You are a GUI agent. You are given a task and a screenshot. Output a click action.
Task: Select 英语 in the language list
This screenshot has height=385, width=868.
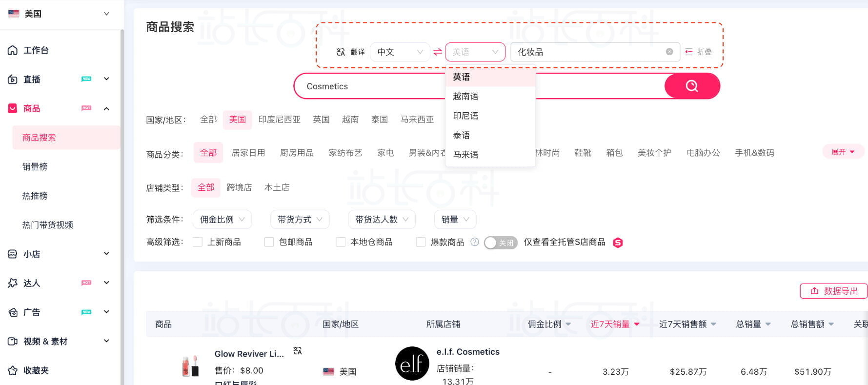490,77
